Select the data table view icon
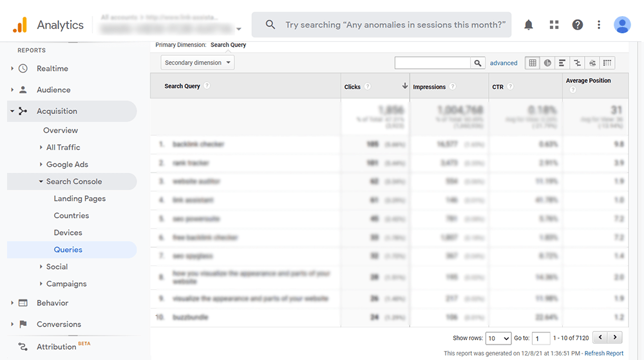644x360 pixels. coord(533,63)
